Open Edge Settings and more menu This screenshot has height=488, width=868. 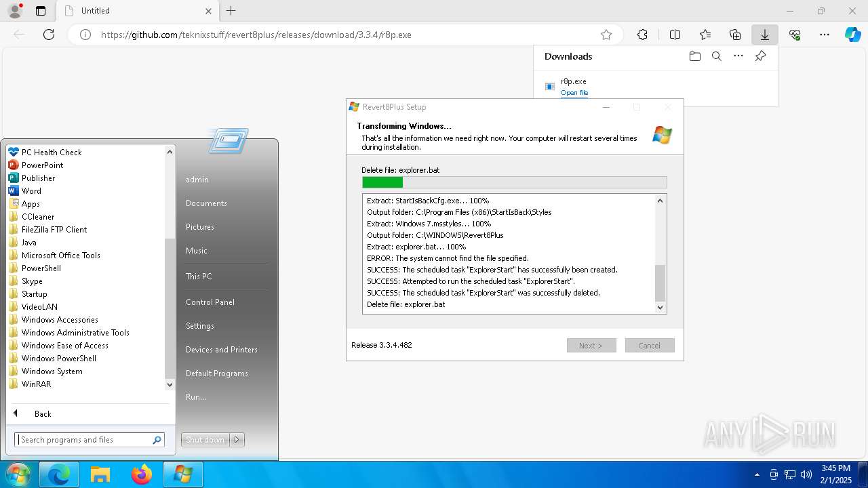coord(825,35)
